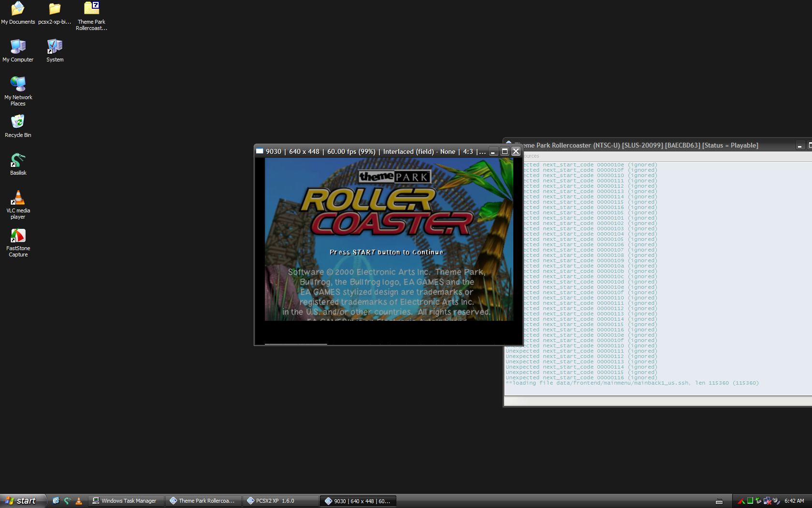Click the network connection tray icon
The height and width of the screenshot is (508, 812).
coord(768,501)
